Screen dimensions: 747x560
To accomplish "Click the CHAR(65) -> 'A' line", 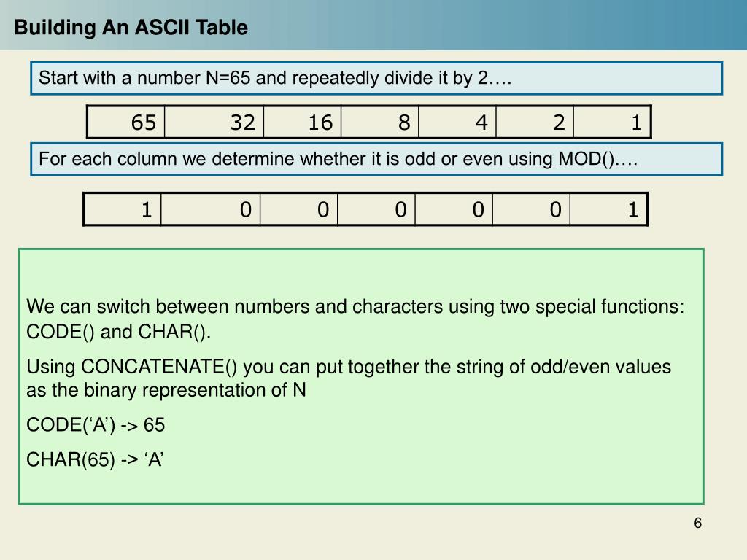I will [95, 459].
